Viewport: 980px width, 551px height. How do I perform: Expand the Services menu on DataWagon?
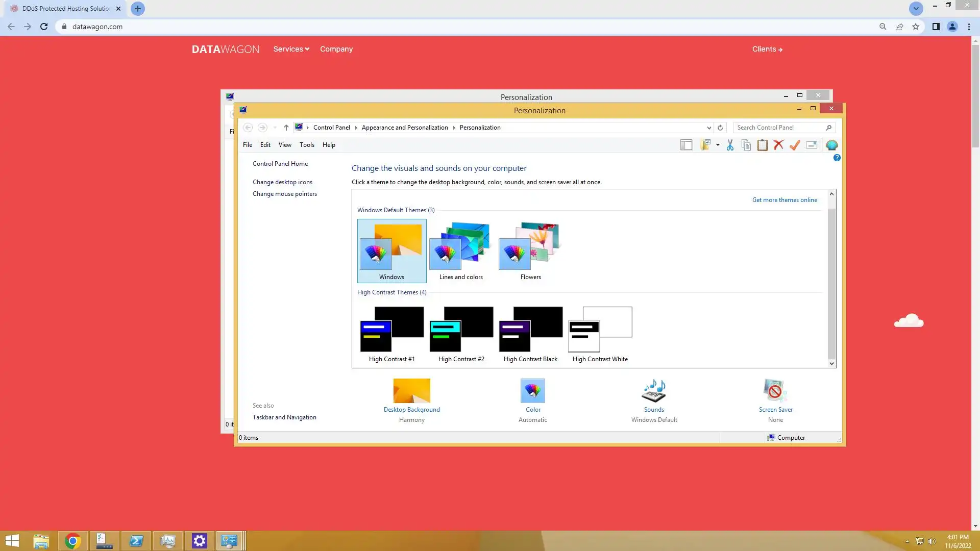tap(291, 49)
